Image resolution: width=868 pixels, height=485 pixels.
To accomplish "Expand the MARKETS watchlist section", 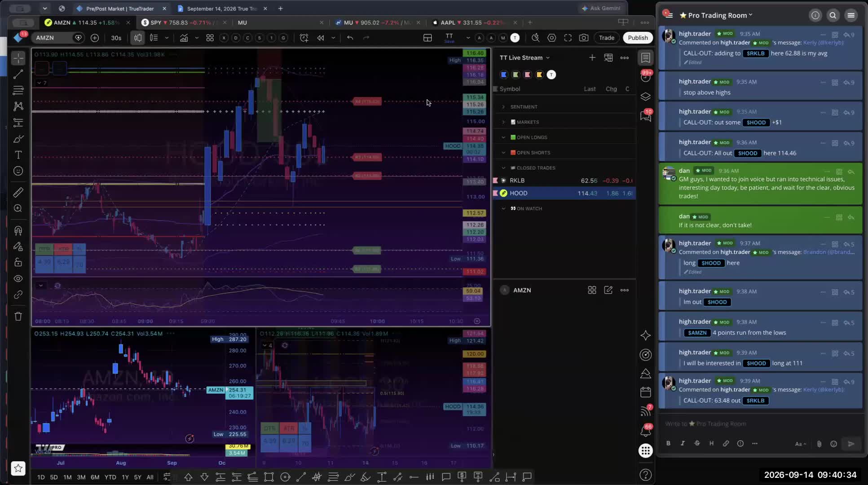I will click(x=503, y=122).
